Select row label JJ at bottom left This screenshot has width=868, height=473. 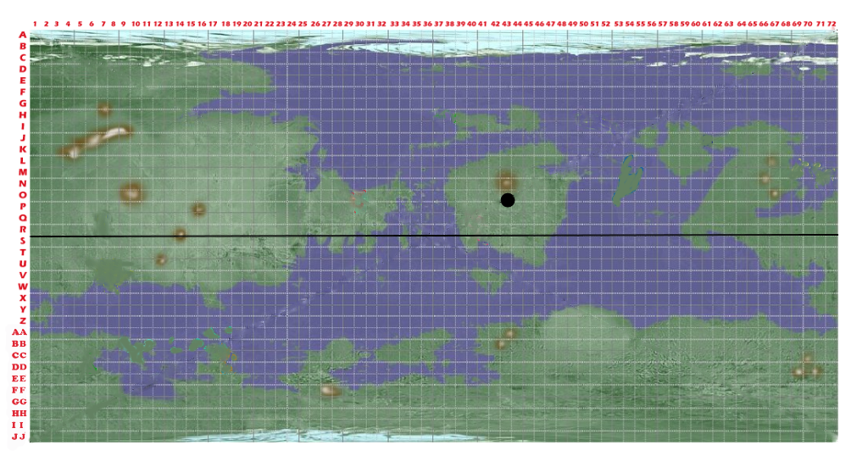[18, 437]
